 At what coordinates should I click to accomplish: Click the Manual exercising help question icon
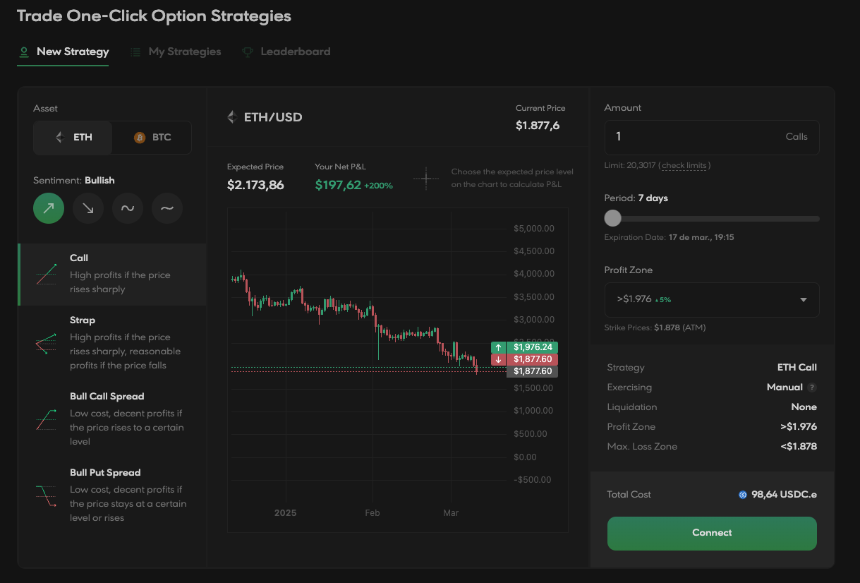(812, 387)
